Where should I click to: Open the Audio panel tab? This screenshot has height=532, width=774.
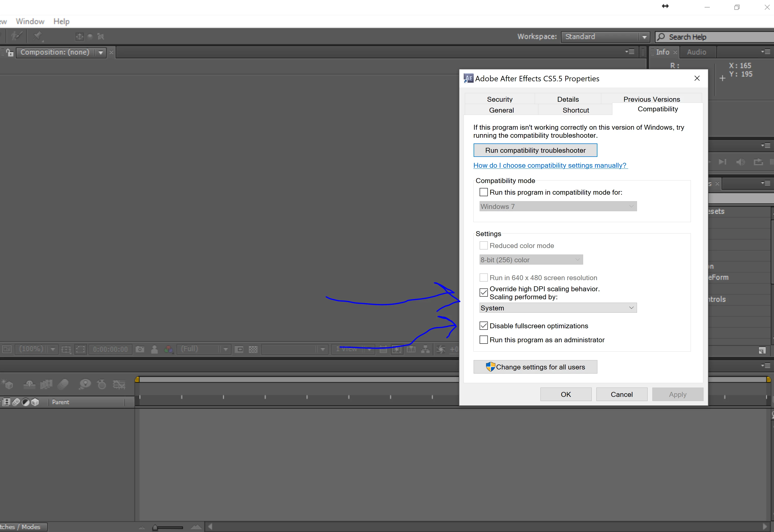[x=696, y=52]
